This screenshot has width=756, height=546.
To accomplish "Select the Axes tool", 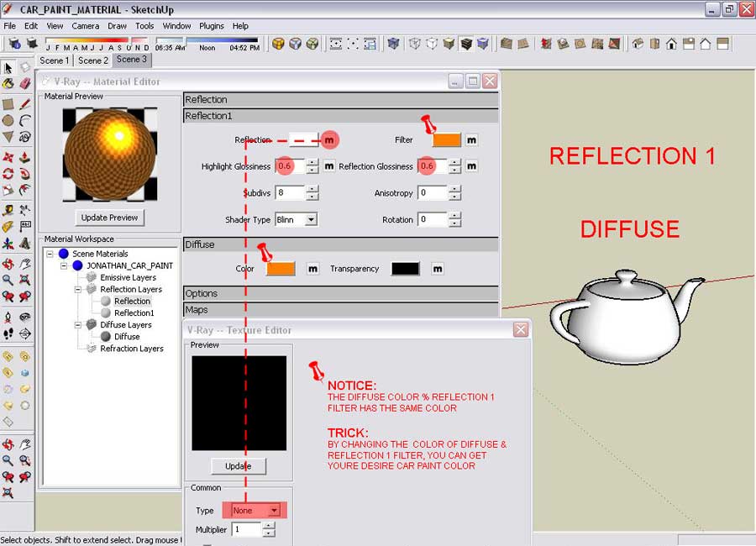I will (x=8, y=243).
